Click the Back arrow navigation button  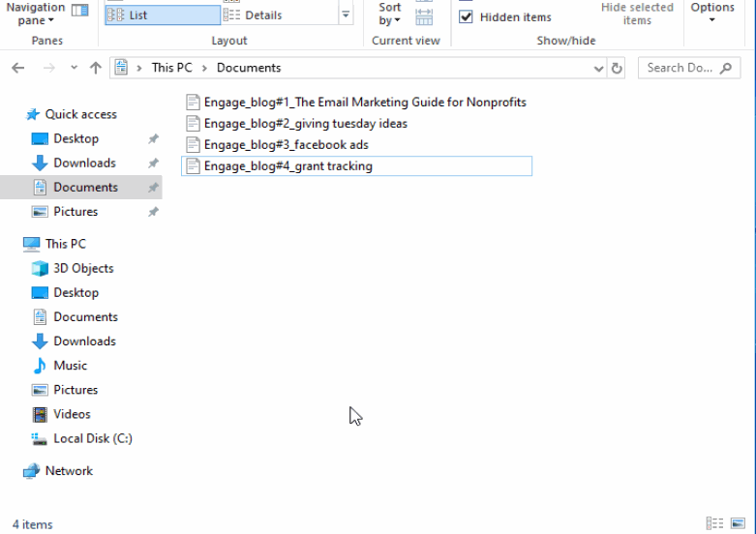17,68
